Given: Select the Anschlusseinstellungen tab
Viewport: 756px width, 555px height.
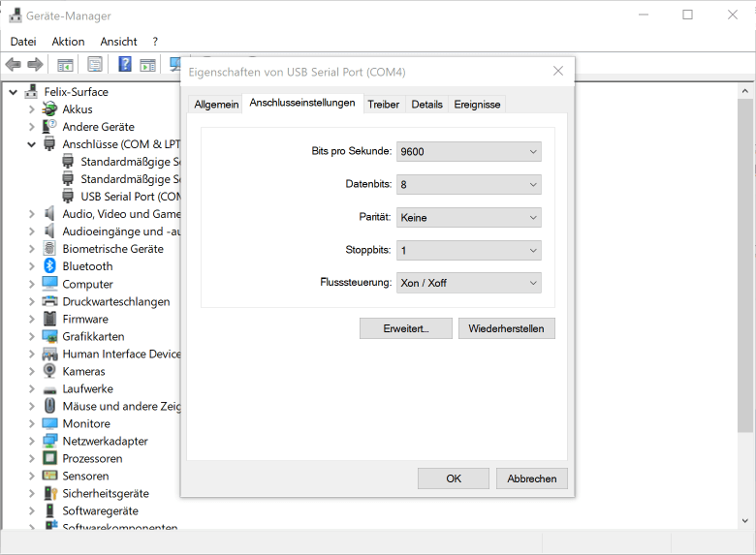Looking at the screenshot, I should pyautogui.click(x=302, y=103).
